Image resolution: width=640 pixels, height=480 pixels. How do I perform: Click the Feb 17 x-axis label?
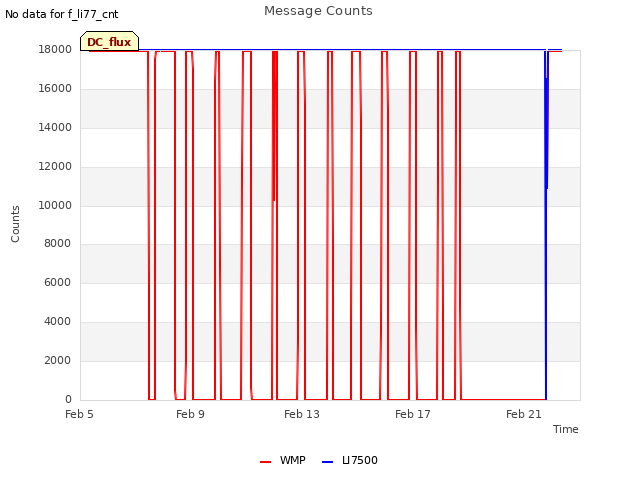click(413, 414)
